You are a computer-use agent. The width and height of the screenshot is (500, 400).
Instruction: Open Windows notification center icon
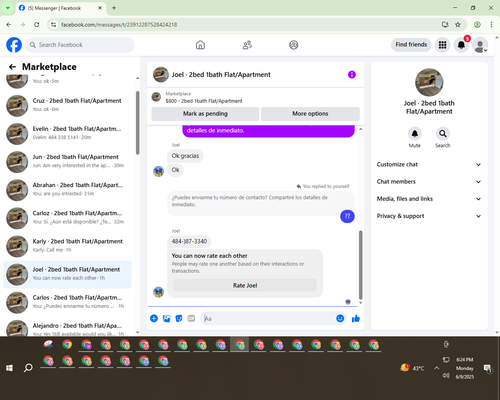[x=488, y=368]
